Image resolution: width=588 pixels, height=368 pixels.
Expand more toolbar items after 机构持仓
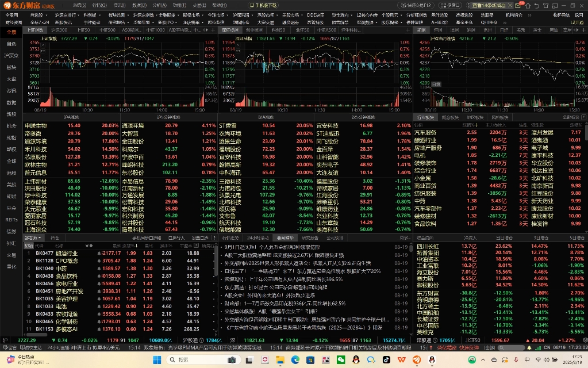coord(529,16)
